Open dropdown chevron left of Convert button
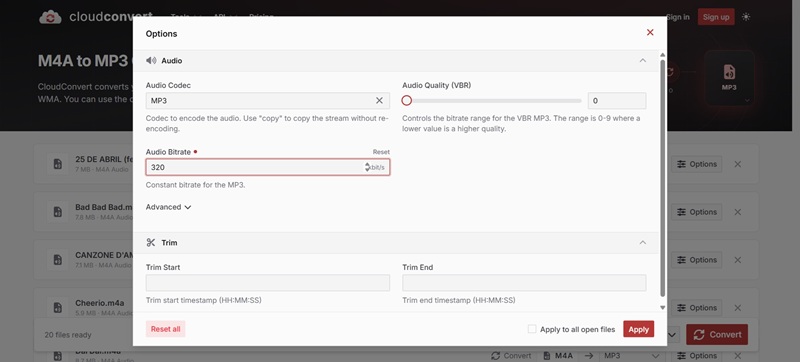800x362 pixels. click(672, 335)
